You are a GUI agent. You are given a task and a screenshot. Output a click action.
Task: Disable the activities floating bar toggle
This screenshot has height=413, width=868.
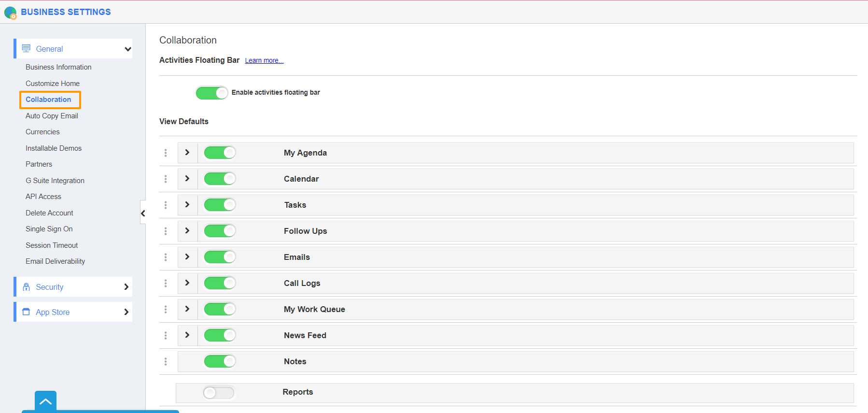(211, 93)
